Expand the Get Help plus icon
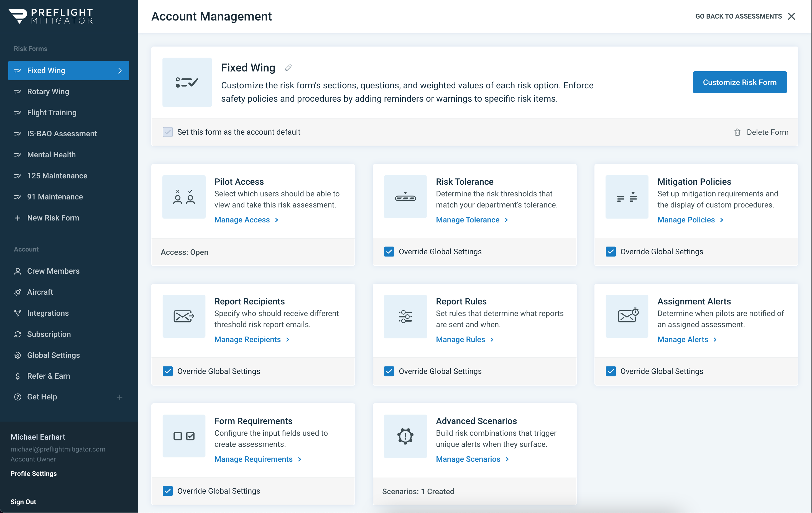812x513 pixels. (119, 397)
